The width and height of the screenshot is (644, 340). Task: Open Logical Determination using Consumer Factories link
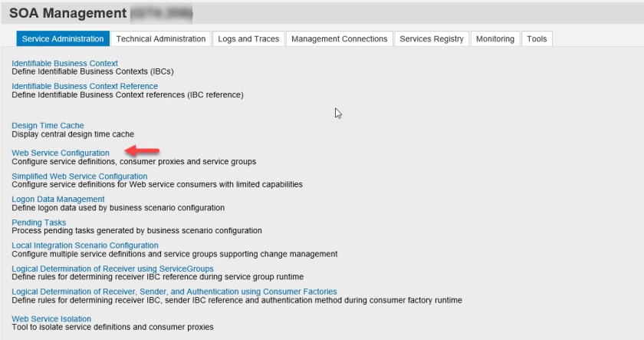[174, 292]
